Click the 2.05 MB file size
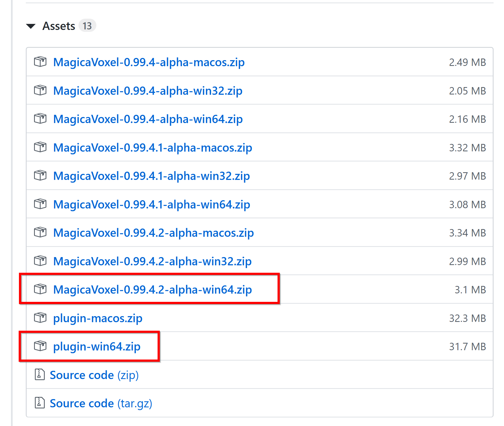The height and width of the screenshot is (426, 504). (x=467, y=91)
